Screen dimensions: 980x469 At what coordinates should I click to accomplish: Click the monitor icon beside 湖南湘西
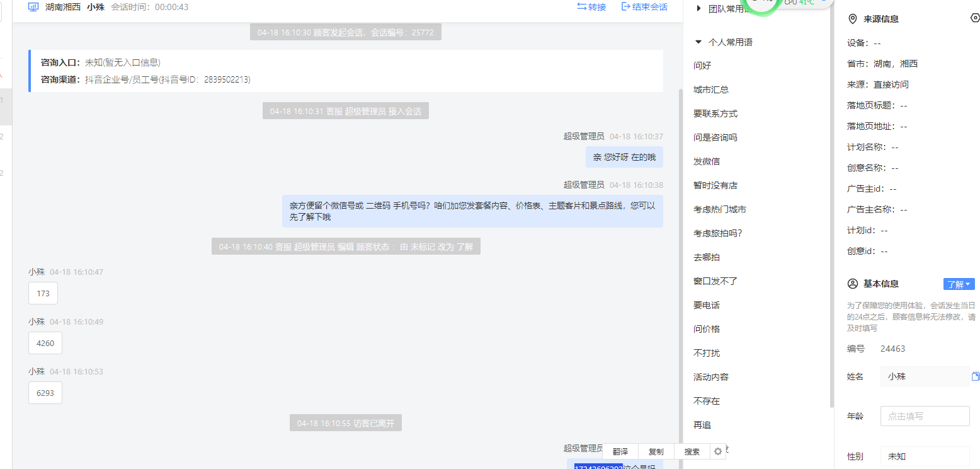click(34, 7)
